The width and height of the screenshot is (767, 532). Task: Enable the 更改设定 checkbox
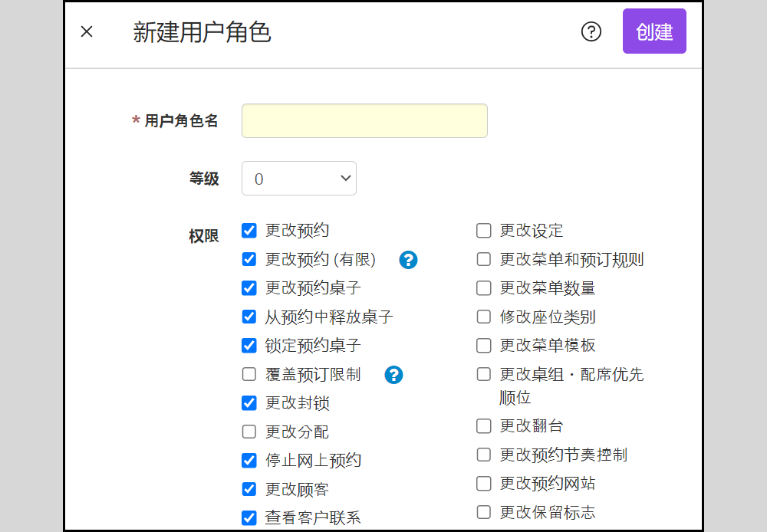tap(484, 230)
